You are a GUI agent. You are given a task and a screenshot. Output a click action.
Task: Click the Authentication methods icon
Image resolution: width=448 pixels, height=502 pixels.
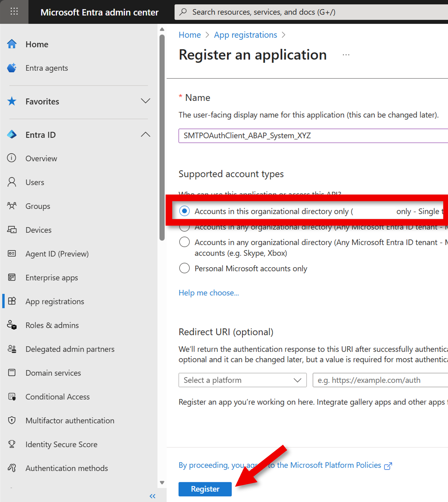pos(12,468)
